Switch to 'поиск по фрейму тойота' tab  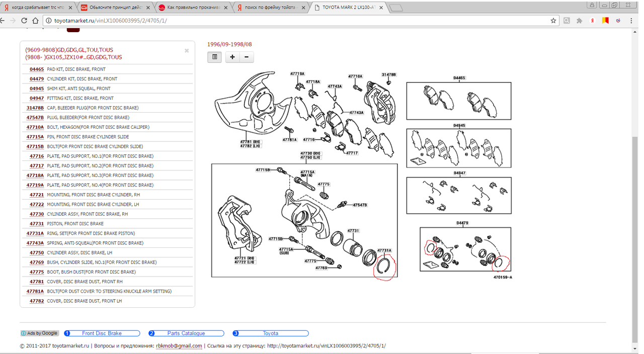pos(270,8)
